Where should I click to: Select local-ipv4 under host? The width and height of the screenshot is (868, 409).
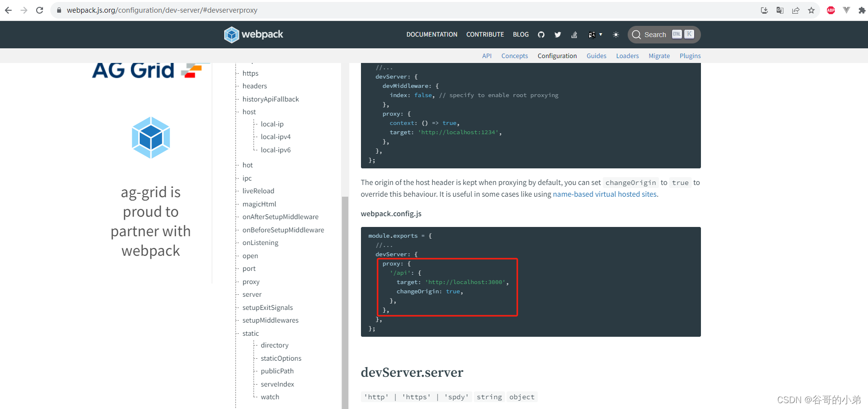(x=275, y=137)
